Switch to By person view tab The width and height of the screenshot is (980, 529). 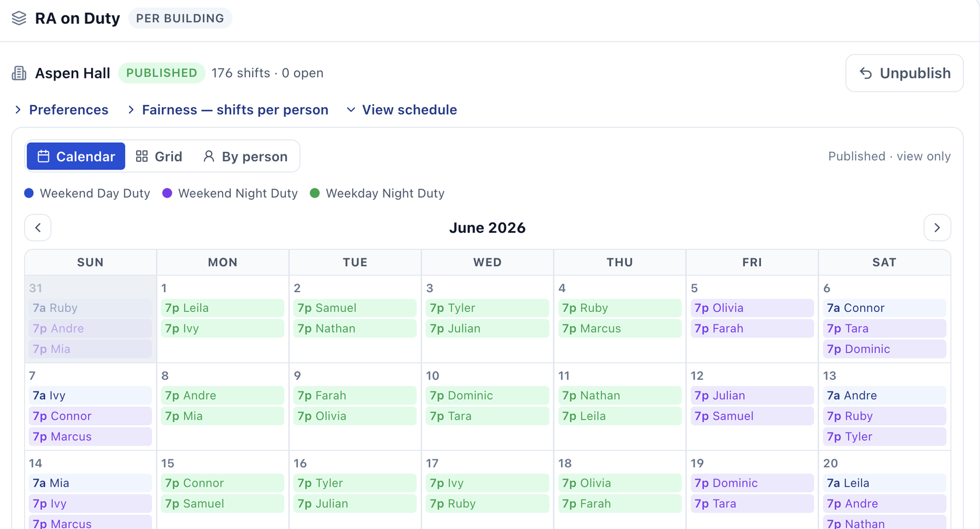pos(246,156)
